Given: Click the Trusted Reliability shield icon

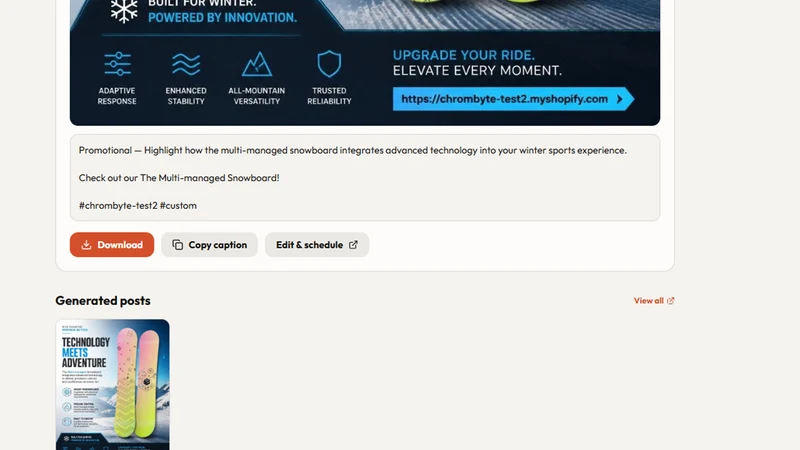Looking at the screenshot, I should (329, 64).
